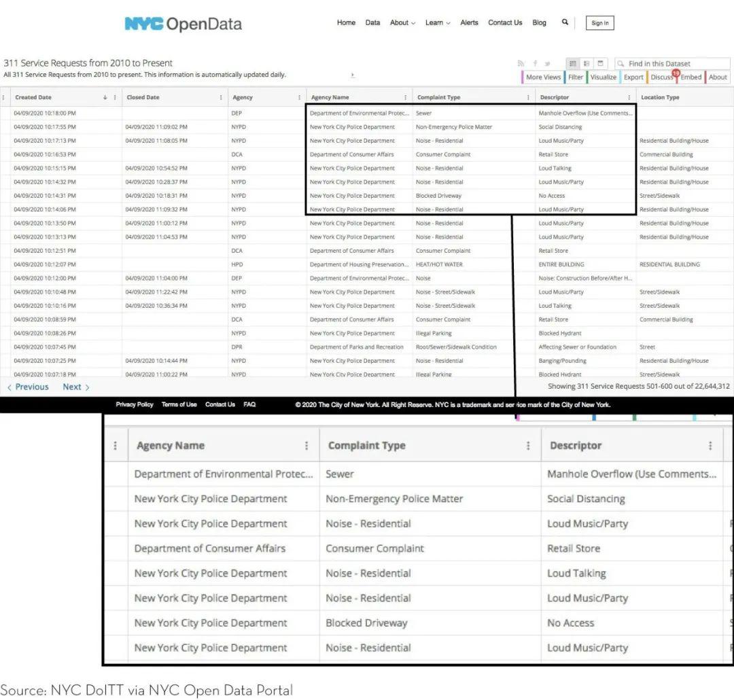Click the site search magnifier icon
Image resolution: width=734 pixels, height=700 pixels.
pos(565,22)
